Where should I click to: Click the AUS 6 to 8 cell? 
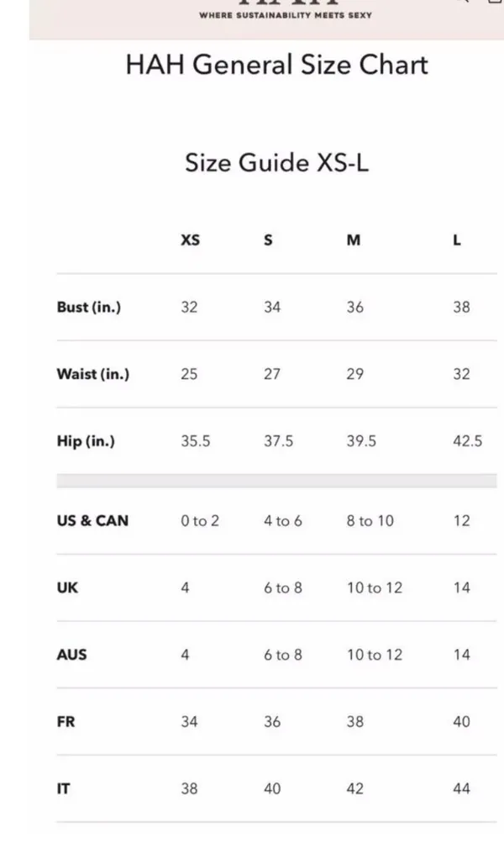pyautogui.click(x=282, y=654)
